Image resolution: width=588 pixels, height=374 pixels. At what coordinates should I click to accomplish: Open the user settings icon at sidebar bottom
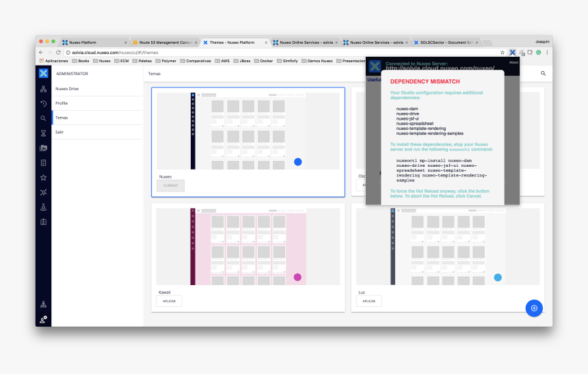coord(44,319)
